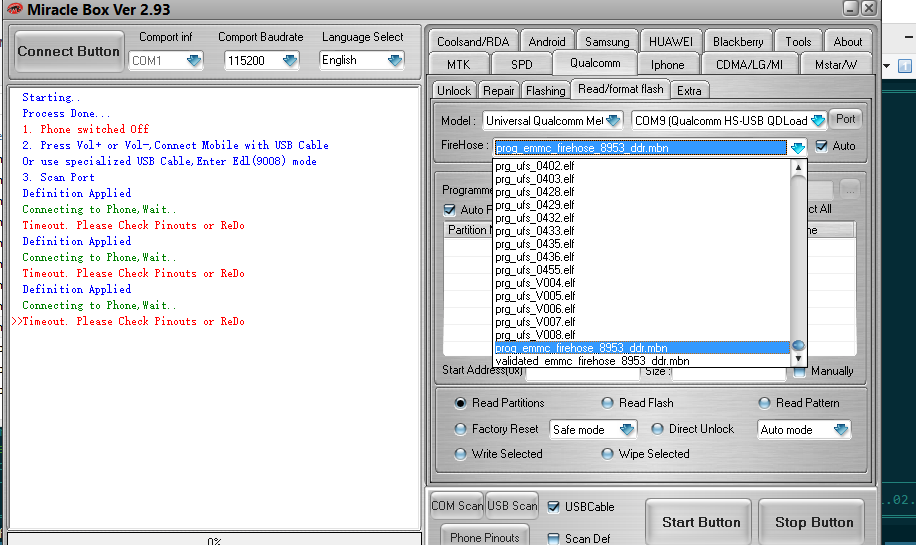Select prg_ufs_0432.elf from the list
Viewport: 916px width, 545px height.
point(535,218)
